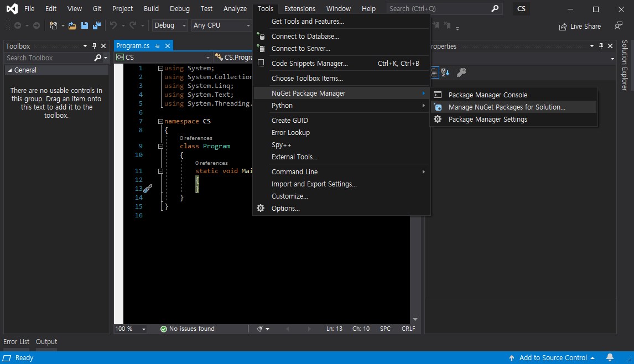Click the code cleanup broom icon
634x364 pixels.
(x=260, y=329)
